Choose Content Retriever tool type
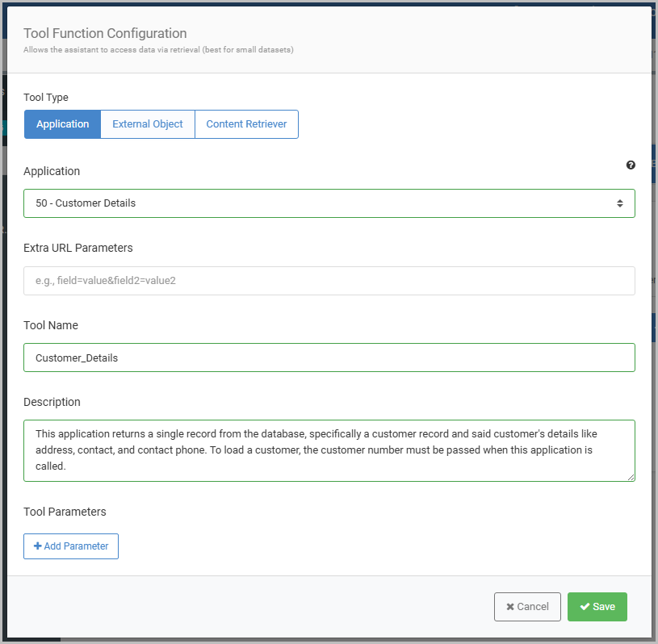The image size is (658, 644). tap(246, 124)
